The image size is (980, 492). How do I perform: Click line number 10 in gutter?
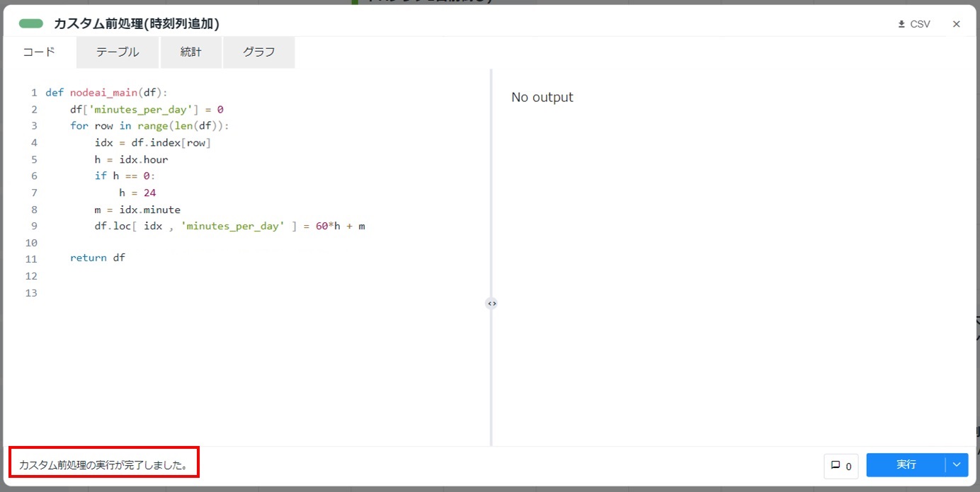30,243
